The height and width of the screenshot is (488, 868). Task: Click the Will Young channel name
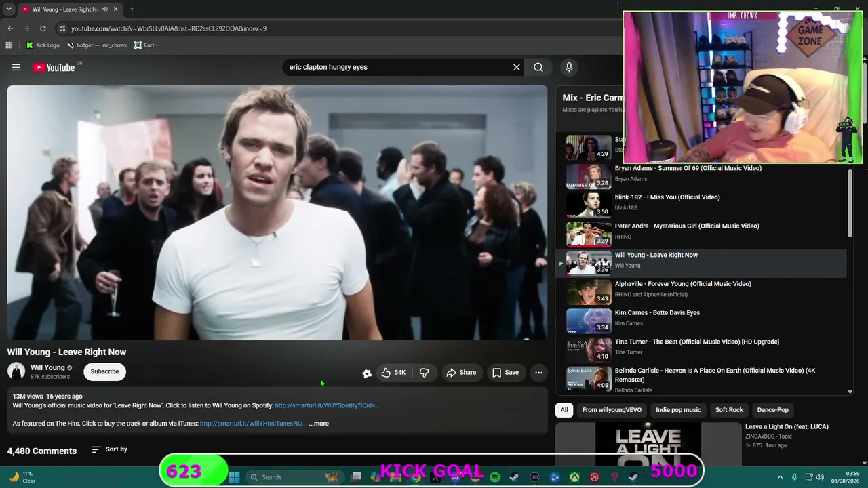[47, 367]
